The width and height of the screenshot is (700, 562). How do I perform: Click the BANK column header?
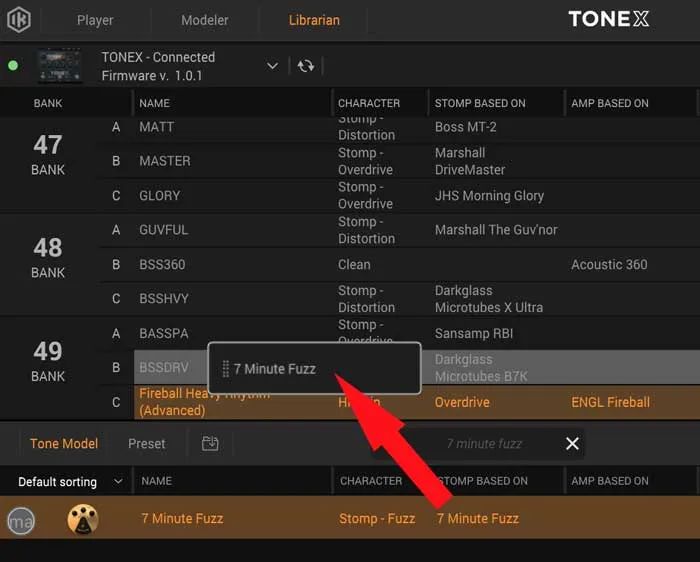[x=48, y=104]
